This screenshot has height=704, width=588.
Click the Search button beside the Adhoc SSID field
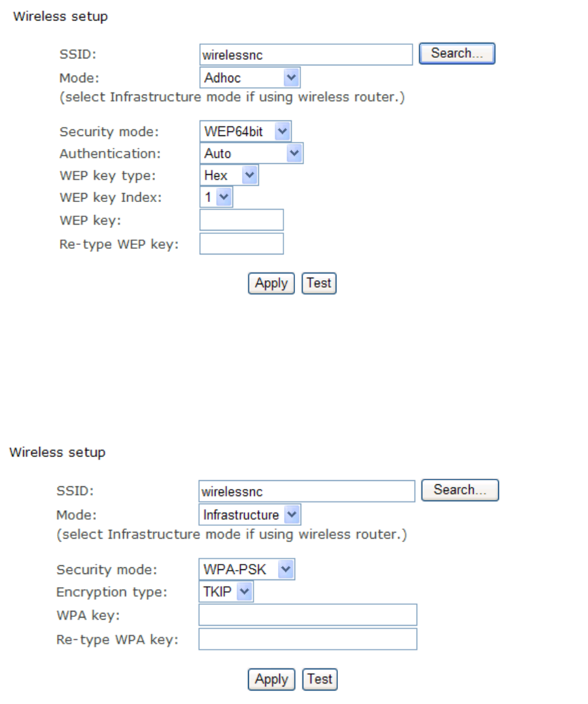(x=457, y=54)
